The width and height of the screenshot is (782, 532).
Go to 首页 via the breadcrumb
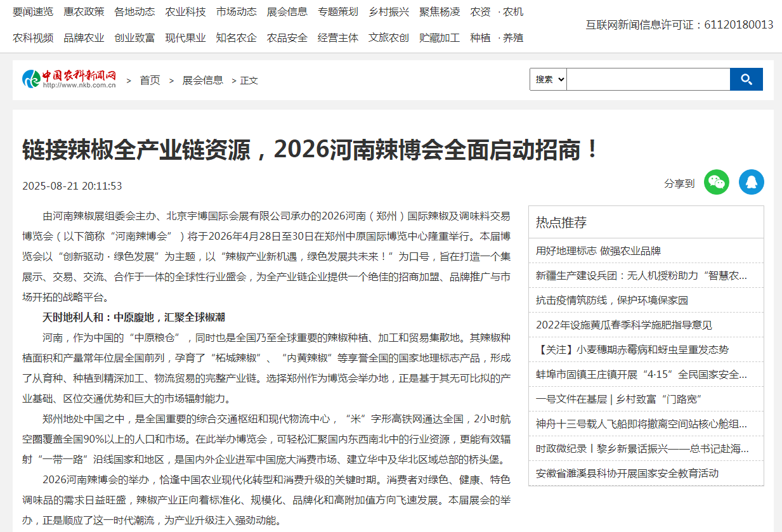pos(150,80)
